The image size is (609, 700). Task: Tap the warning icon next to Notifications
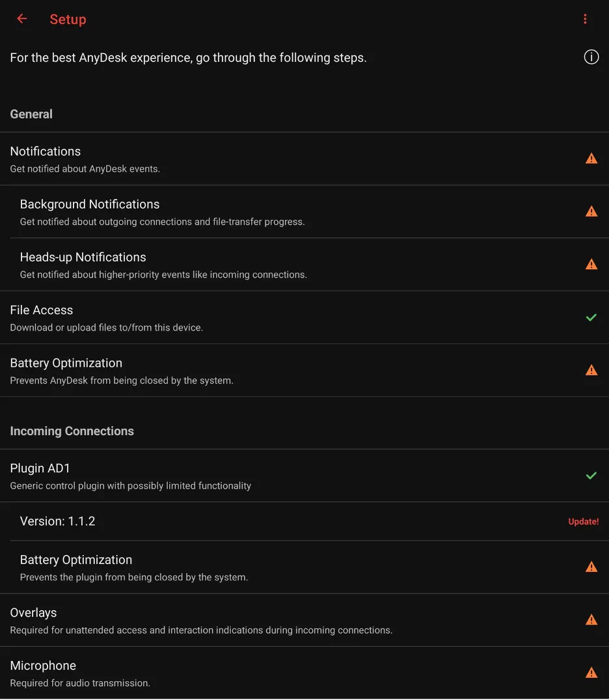pyautogui.click(x=591, y=158)
